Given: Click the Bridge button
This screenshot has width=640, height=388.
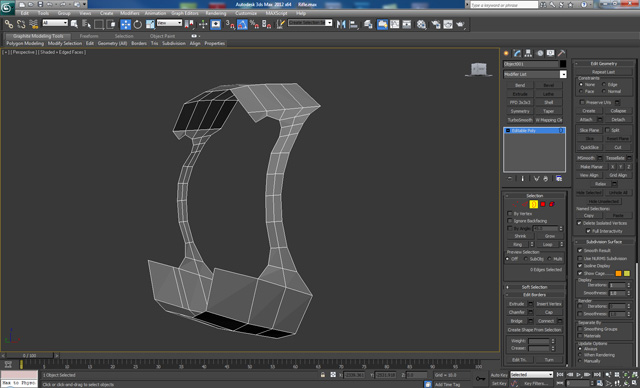Looking at the screenshot, I should coord(516,321).
